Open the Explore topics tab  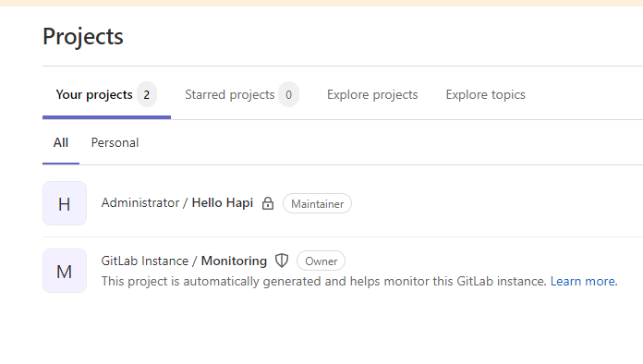coord(486,94)
